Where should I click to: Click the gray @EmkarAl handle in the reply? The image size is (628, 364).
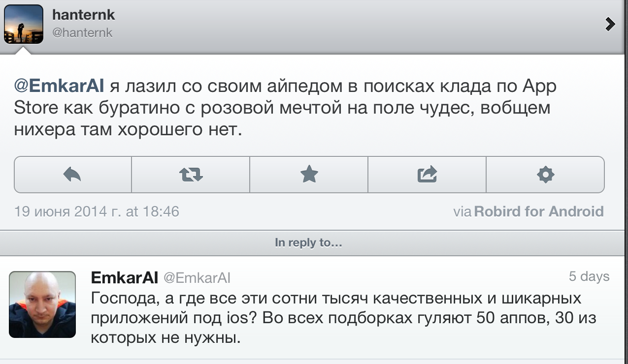pos(197,278)
